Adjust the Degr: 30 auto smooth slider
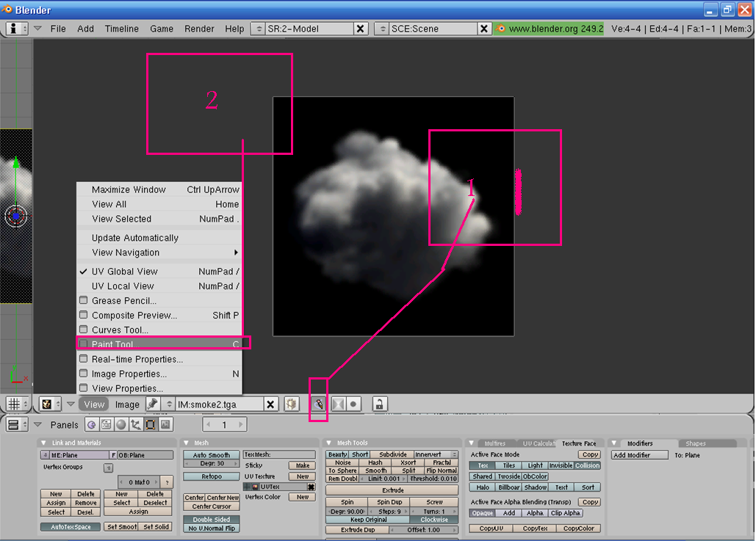The height and width of the screenshot is (541, 756). [x=212, y=463]
